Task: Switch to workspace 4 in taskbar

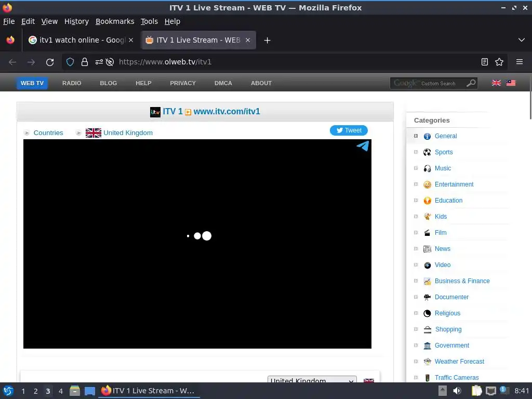Action: [x=61, y=391]
